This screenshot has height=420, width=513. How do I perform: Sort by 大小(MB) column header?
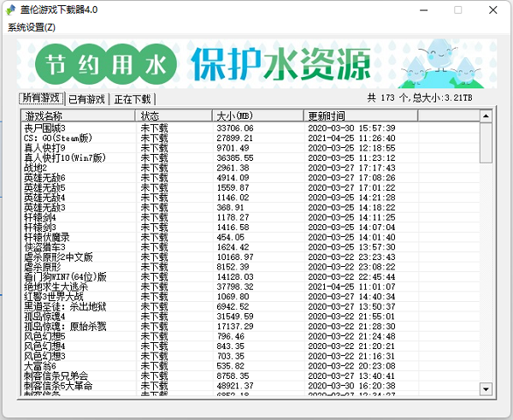258,115
